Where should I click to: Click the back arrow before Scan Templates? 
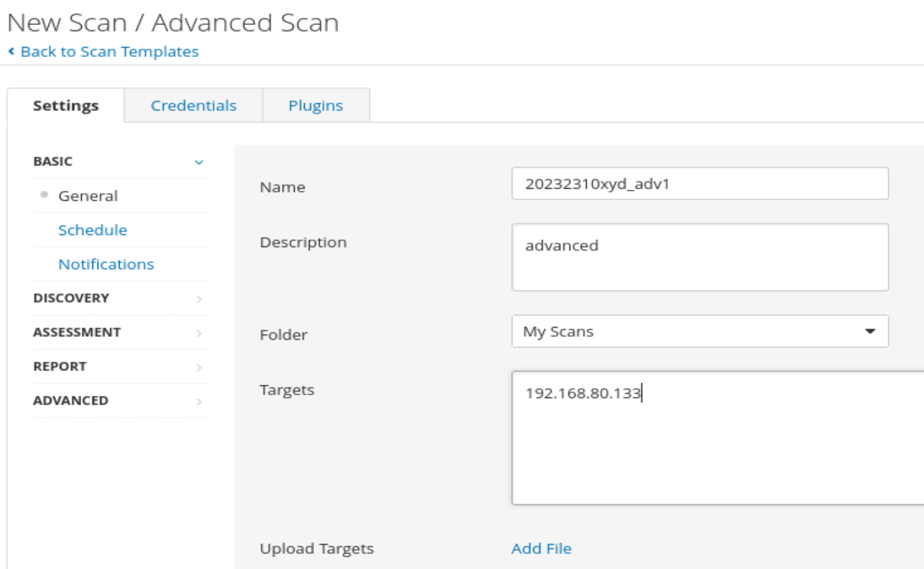[x=11, y=52]
